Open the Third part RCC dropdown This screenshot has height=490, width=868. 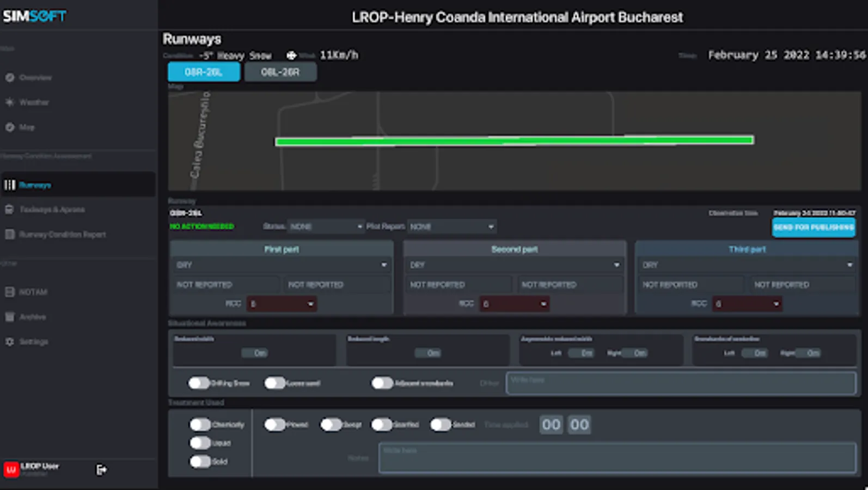coord(747,304)
